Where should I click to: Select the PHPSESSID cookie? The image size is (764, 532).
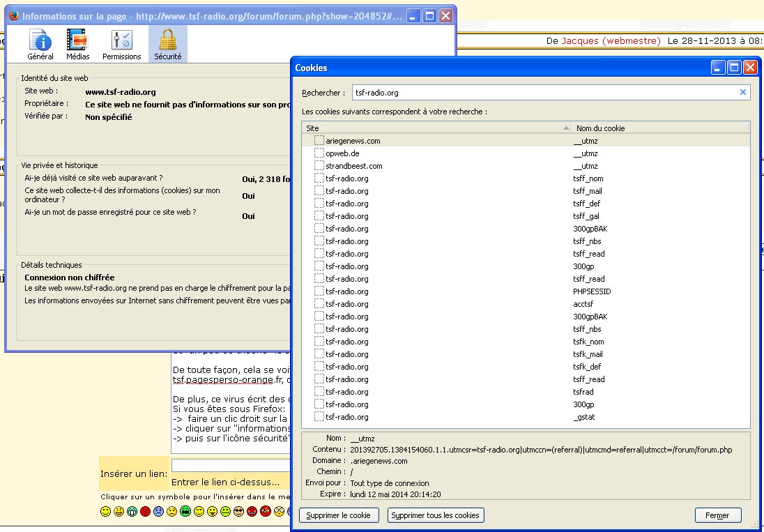(526, 291)
